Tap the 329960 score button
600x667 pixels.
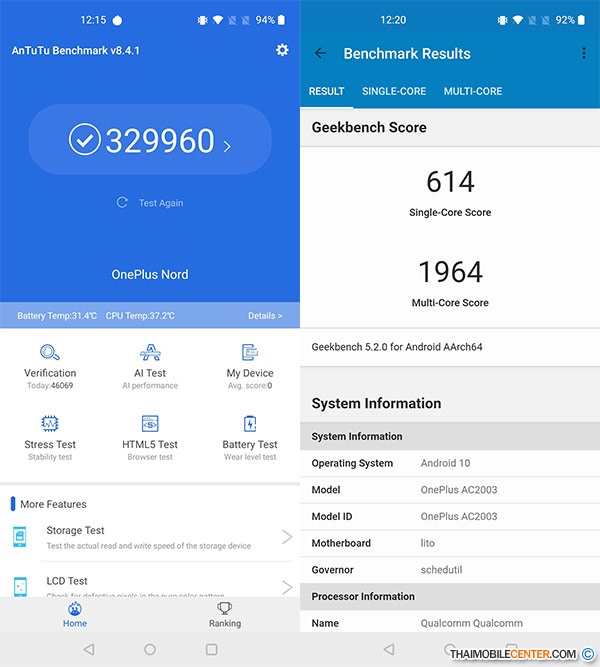pos(150,141)
